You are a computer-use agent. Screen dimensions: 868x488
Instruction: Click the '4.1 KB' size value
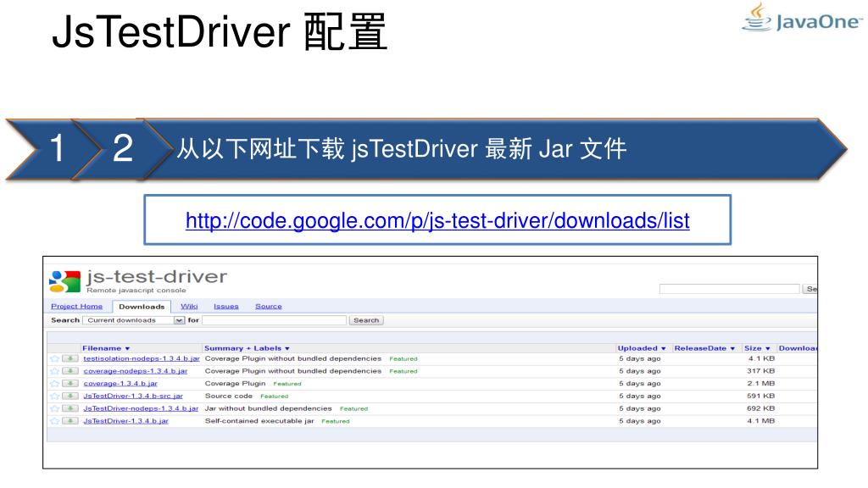point(761,358)
